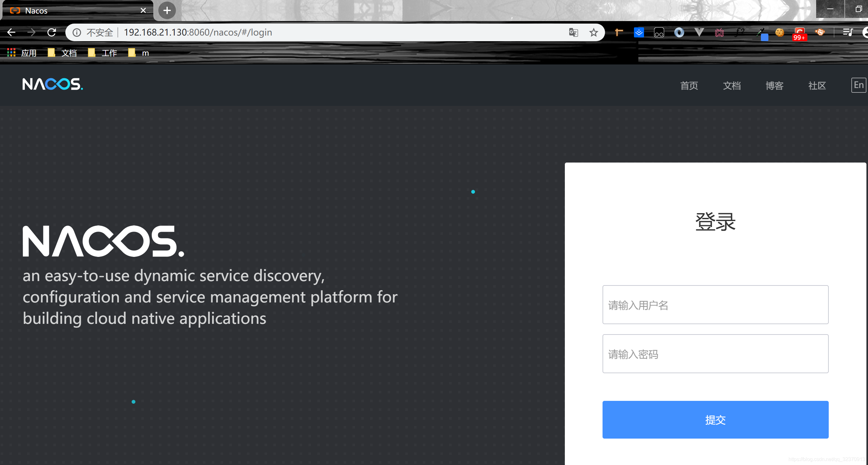Reload the Nacos login page
Image resolution: width=868 pixels, height=465 pixels.
(52, 32)
